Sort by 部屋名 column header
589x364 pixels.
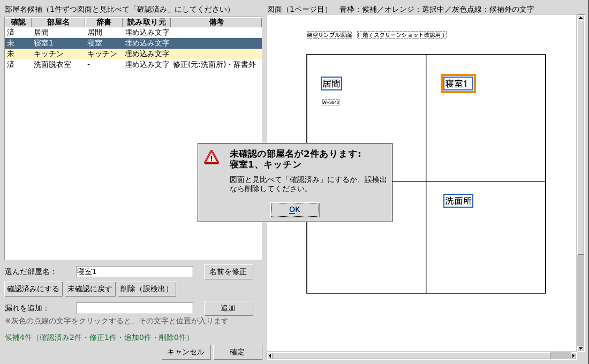58,22
